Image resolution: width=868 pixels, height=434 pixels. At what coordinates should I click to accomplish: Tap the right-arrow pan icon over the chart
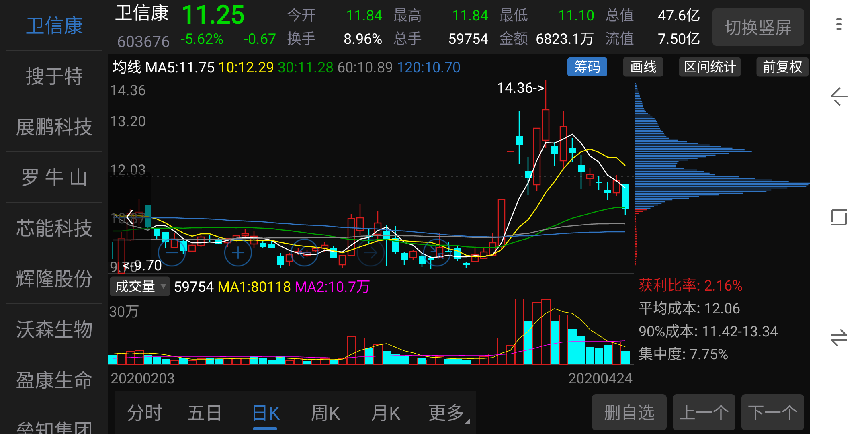click(371, 252)
